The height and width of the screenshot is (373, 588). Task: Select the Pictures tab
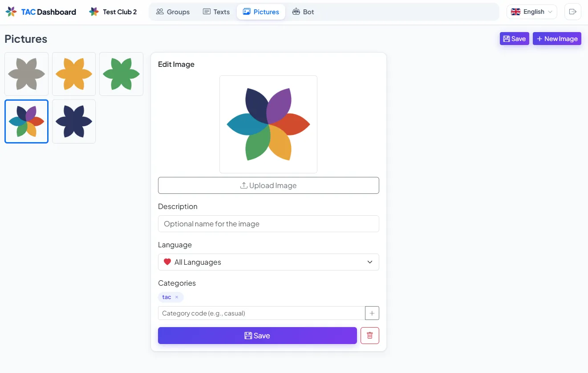[x=261, y=12]
